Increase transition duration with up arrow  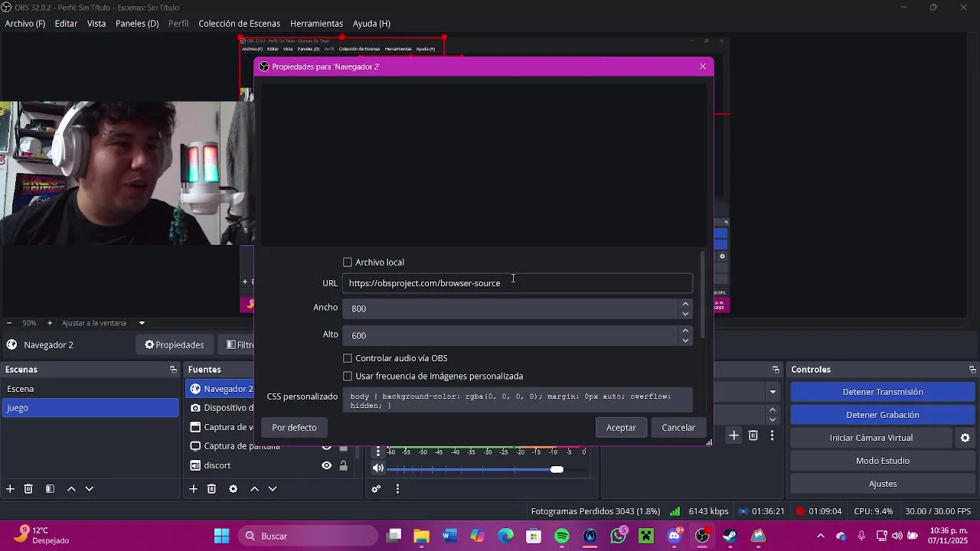point(773,410)
